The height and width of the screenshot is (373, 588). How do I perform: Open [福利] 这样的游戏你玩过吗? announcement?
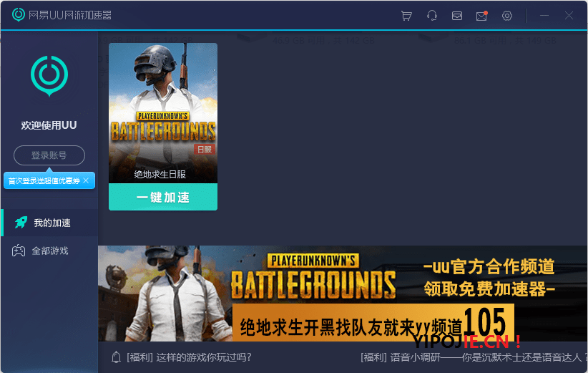pos(189,357)
